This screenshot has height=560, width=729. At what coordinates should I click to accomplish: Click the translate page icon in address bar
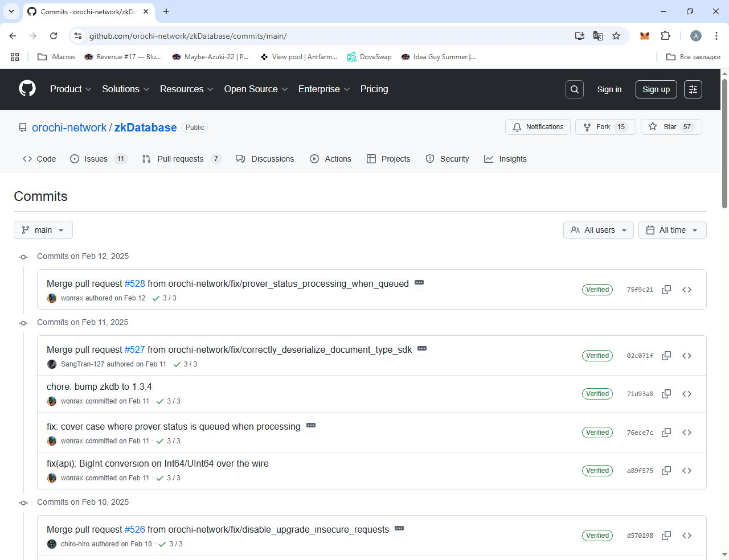click(x=598, y=36)
